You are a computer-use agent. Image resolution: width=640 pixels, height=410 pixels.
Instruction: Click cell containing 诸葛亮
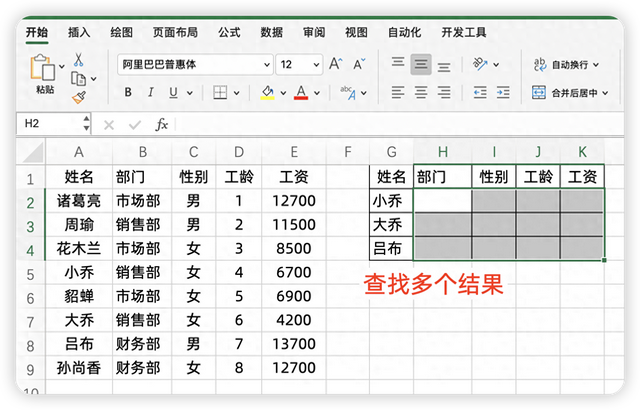[79, 201]
